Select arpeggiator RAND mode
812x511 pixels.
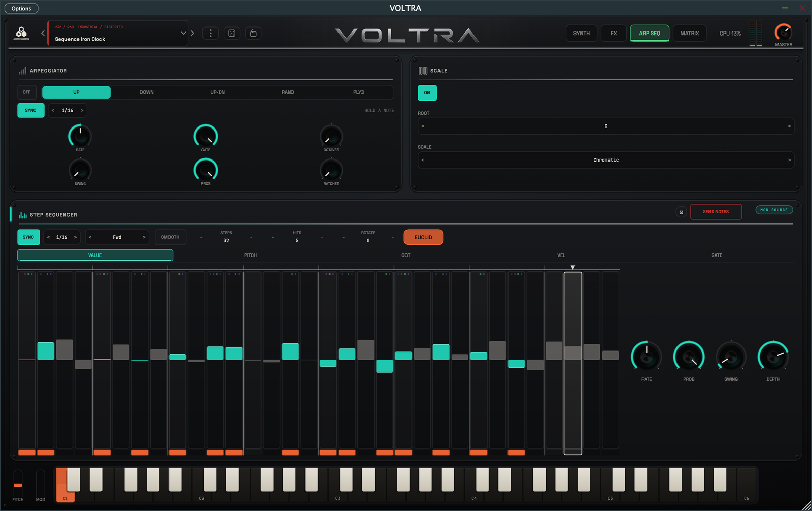[288, 92]
